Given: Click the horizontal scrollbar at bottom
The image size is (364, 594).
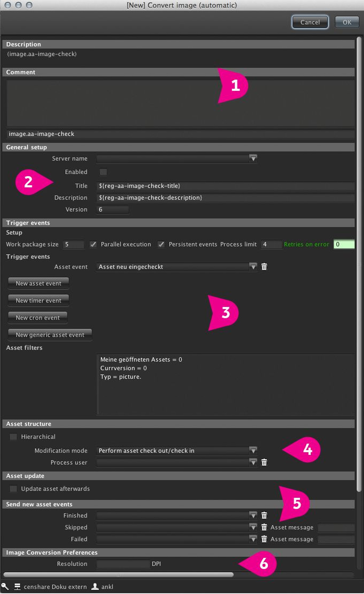Looking at the screenshot, I should pyautogui.click(x=118, y=575).
